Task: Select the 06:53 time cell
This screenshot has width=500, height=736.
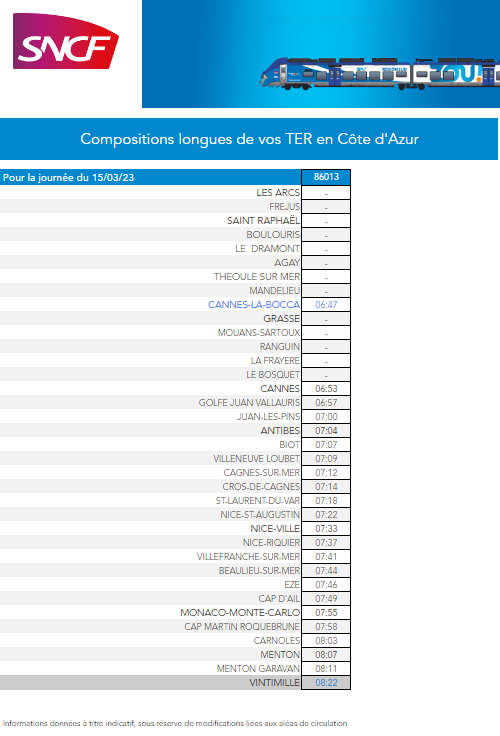Action: pos(326,389)
